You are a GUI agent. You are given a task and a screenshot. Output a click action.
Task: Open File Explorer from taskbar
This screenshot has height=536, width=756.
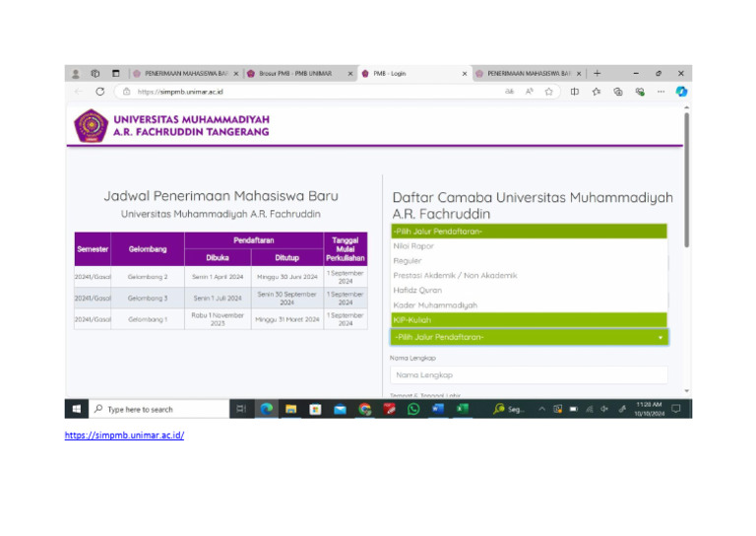point(290,409)
